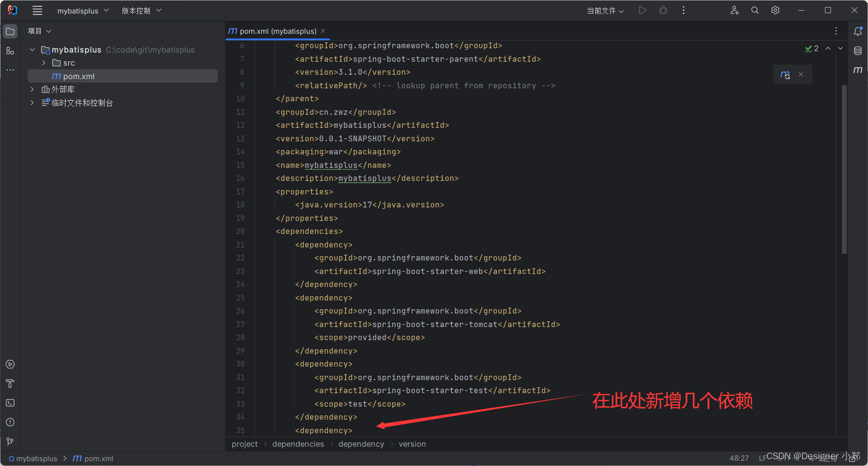The height and width of the screenshot is (466, 868).
Task: Open editor tab options menu
Action: tap(836, 31)
